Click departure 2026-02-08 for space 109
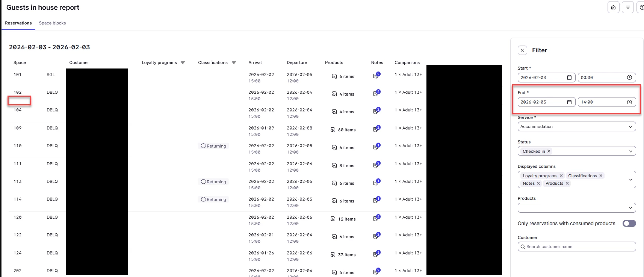 299,128
